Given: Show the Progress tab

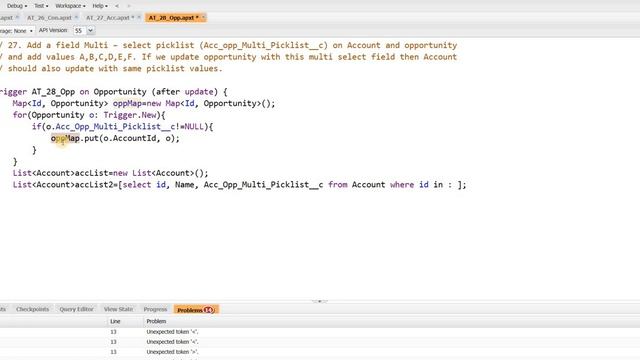Looking at the screenshot, I should pos(155,309).
